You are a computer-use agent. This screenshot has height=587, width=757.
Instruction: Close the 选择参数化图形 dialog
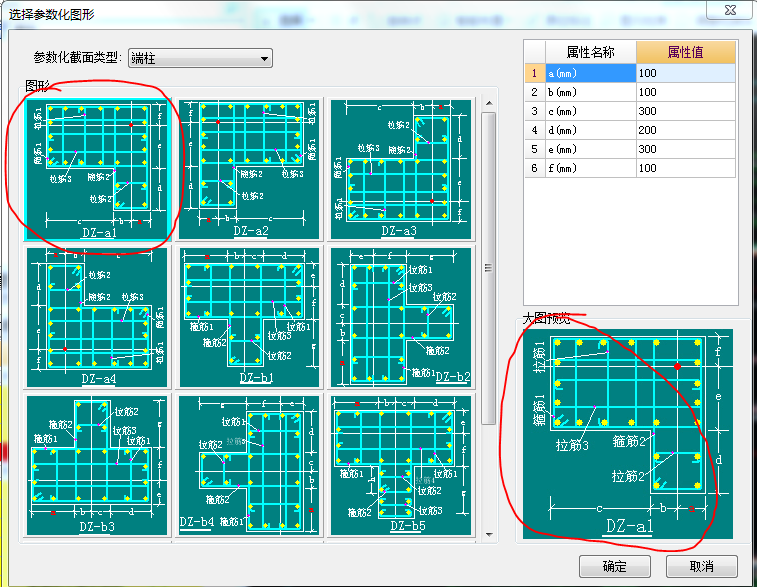point(730,10)
